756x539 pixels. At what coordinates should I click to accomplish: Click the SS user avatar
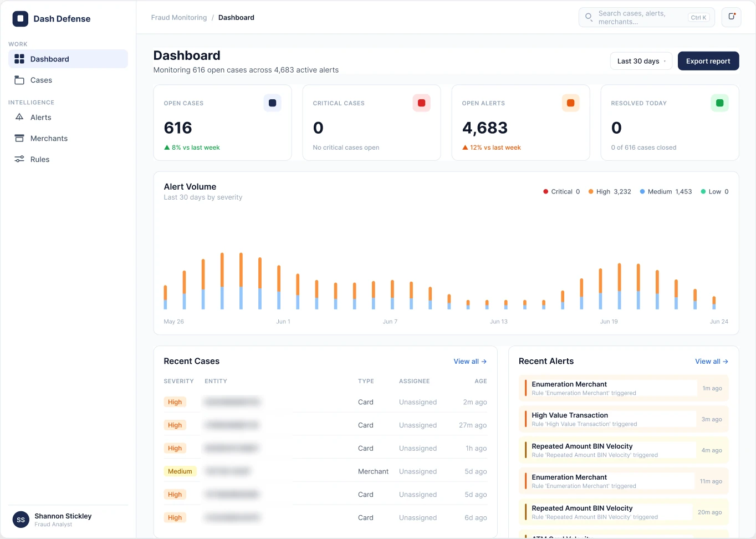tap(21, 520)
